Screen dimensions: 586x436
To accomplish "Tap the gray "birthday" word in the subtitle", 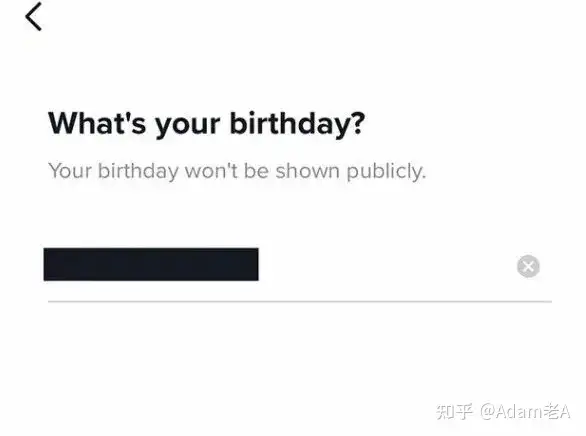I will point(138,171).
